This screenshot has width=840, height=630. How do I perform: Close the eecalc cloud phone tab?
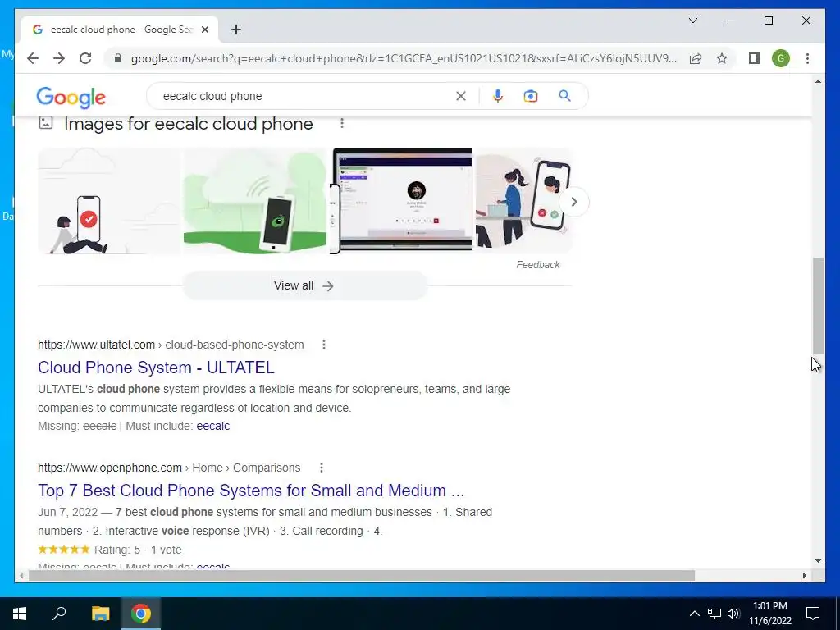[x=204, y=30]
